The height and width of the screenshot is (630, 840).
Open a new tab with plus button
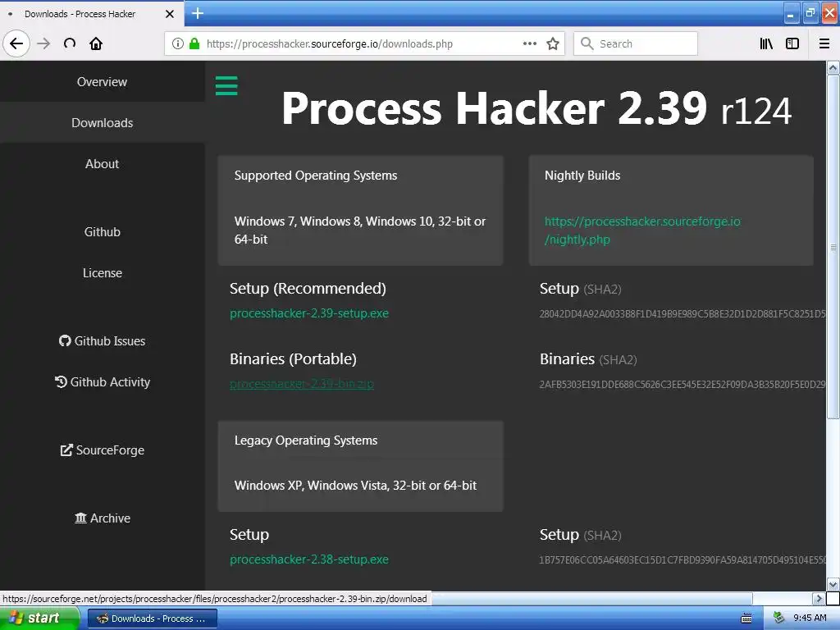click(198, 13)
